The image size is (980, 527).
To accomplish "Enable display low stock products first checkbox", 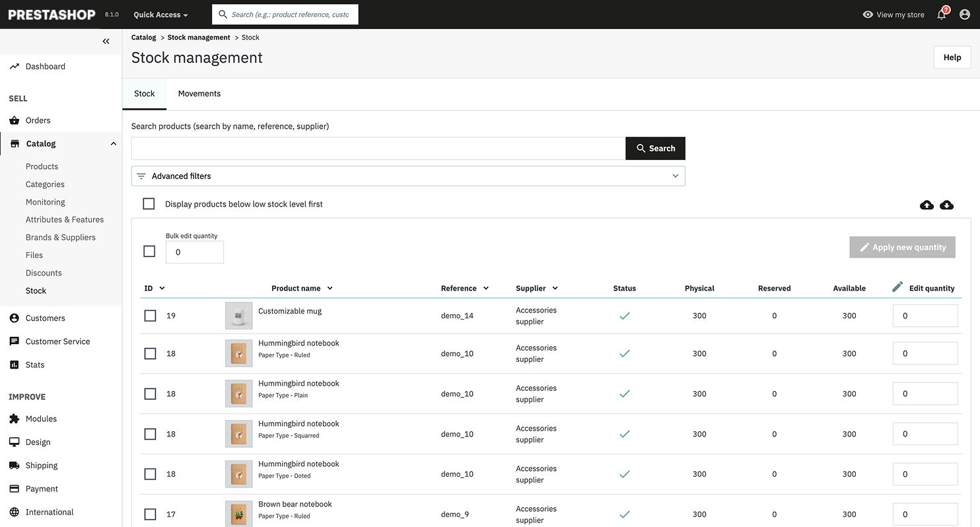I will click(x=149, y=204).
